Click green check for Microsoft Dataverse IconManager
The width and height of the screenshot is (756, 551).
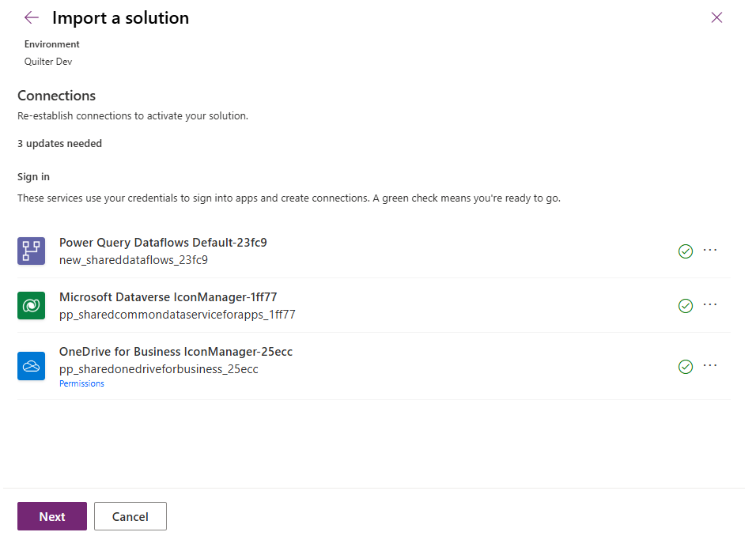click(x=686, y=306)
